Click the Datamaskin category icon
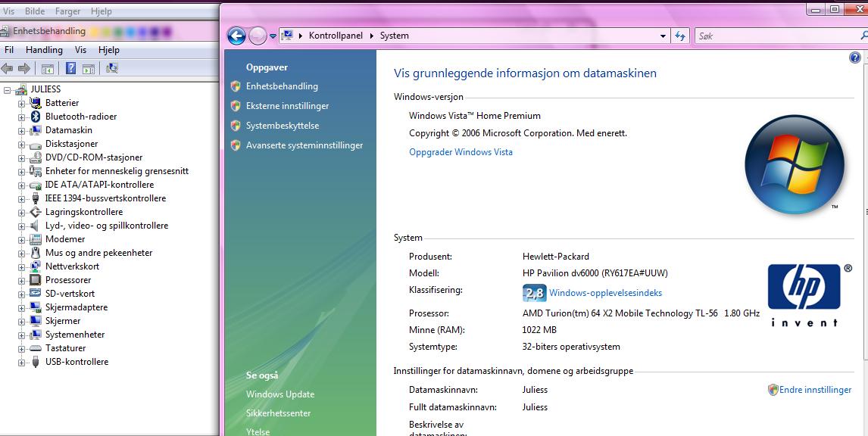This screenshot has height=436, width=868. click(36, 130)
